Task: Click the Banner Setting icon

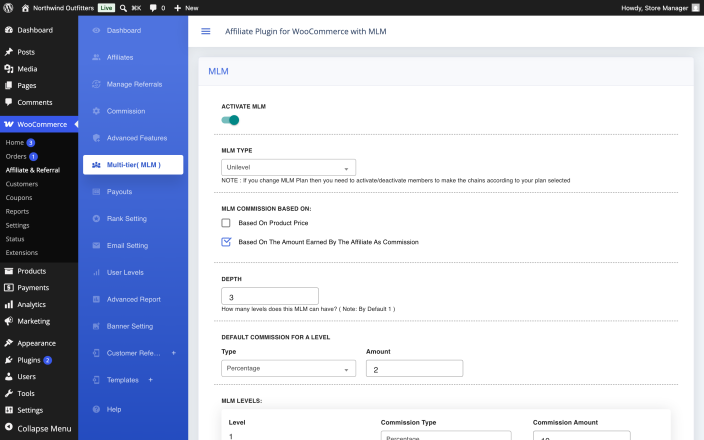Action: pyautogui.click(x=96, y=326)
